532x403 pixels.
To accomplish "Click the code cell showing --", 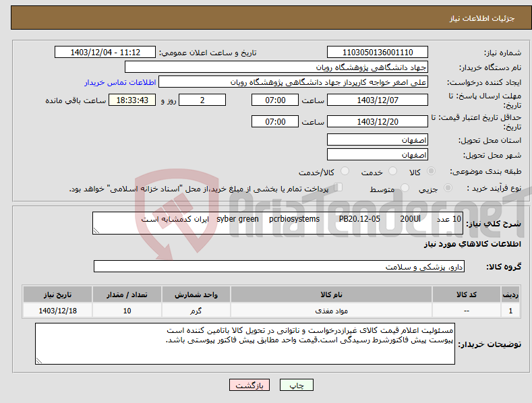I will click(467, 311).
